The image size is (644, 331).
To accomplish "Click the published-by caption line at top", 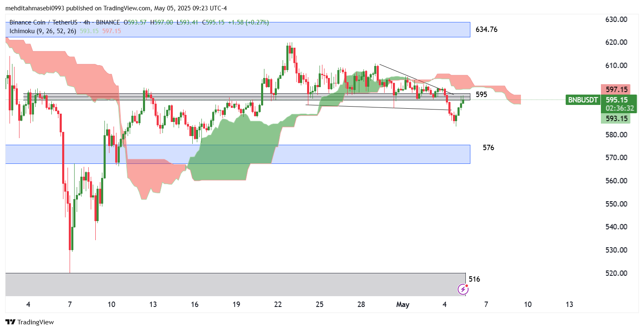I will click(x=116, y=8).
